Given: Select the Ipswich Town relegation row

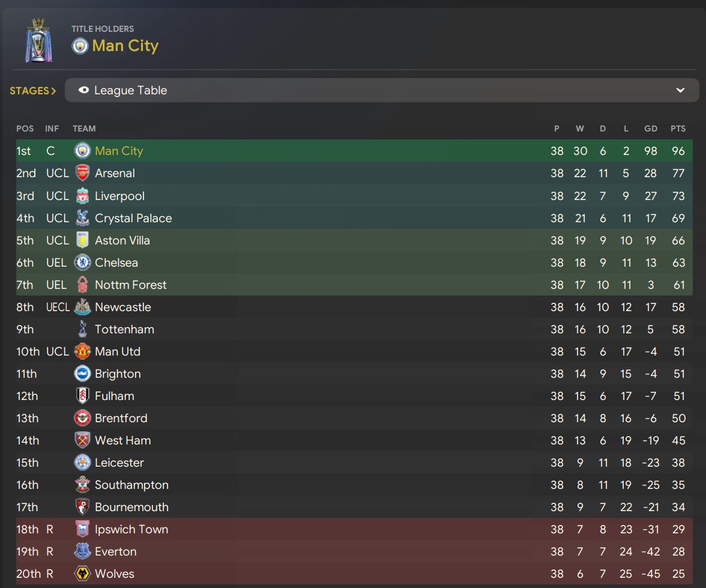Looking at the screenshot, I should coord(354,529).
